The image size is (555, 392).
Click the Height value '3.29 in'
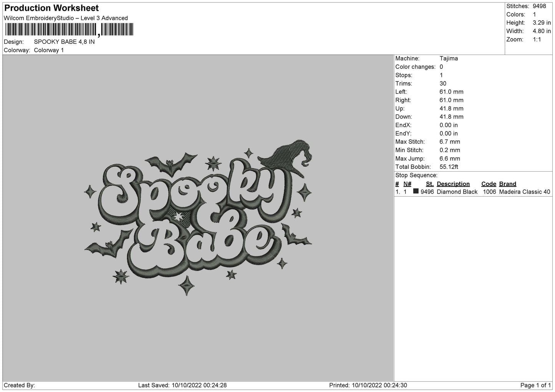pyautogui.click(x=542, y=23)
